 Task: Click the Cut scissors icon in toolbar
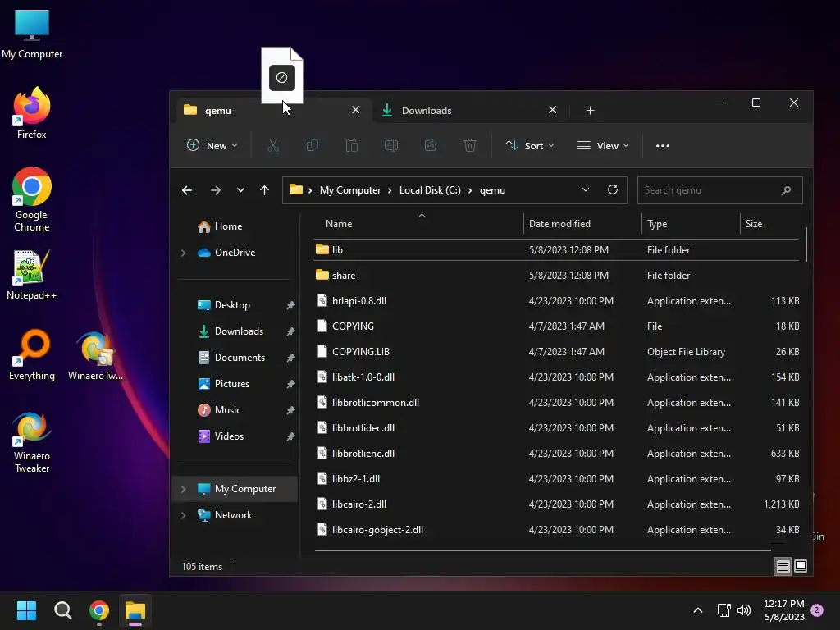pyautogui.click(x=273, y=145)
